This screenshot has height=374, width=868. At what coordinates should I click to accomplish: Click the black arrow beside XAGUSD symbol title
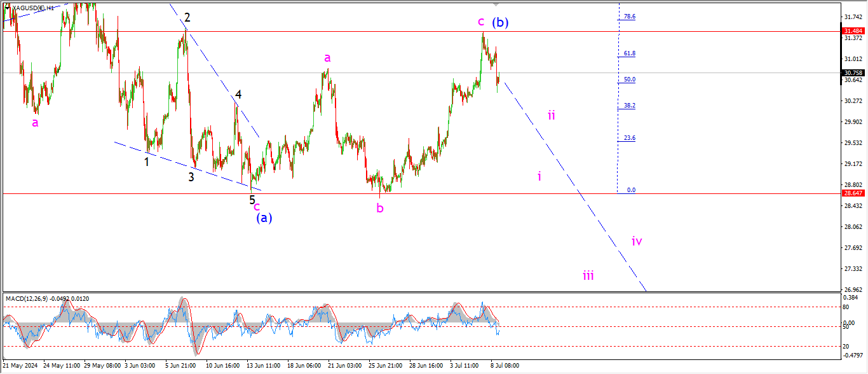[7, 7]
